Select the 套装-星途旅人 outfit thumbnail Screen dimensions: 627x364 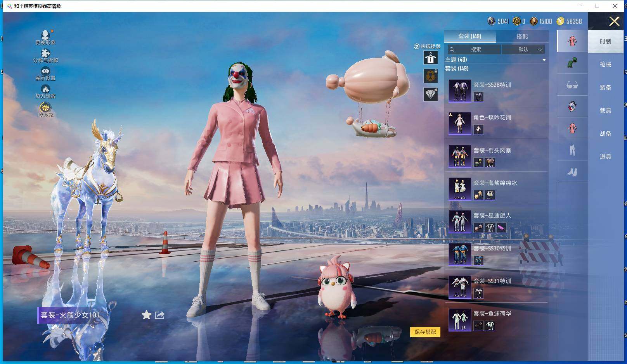coord(460,221)
